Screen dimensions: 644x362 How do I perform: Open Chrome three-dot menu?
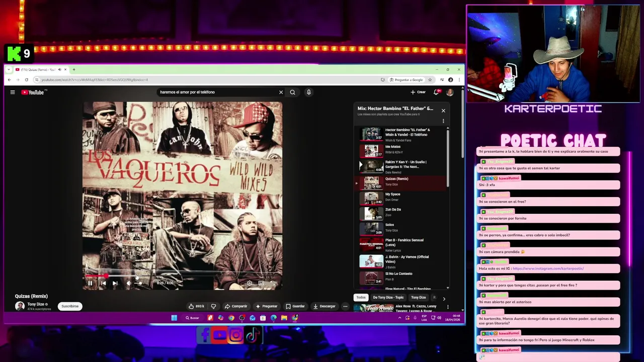[x=459, y=80]
